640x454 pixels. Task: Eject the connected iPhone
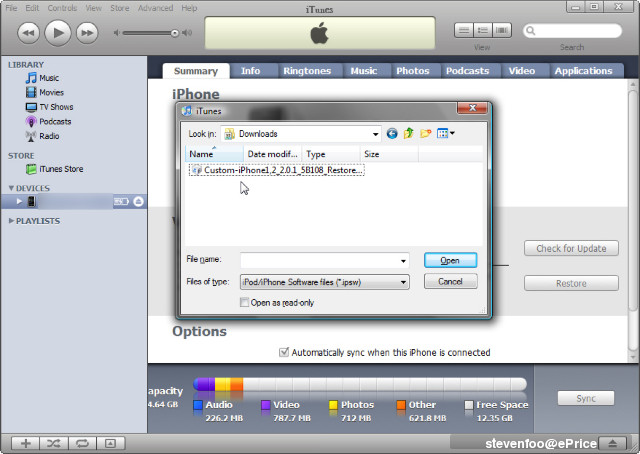click(138, 201)
